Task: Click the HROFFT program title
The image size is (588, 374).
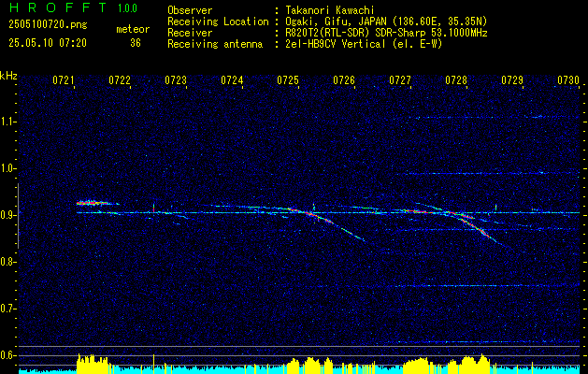Action: (59, 7)
